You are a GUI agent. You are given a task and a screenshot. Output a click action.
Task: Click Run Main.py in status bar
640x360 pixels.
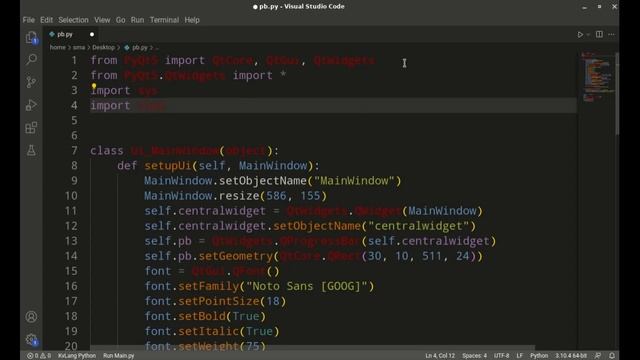(x=118, y=356)
